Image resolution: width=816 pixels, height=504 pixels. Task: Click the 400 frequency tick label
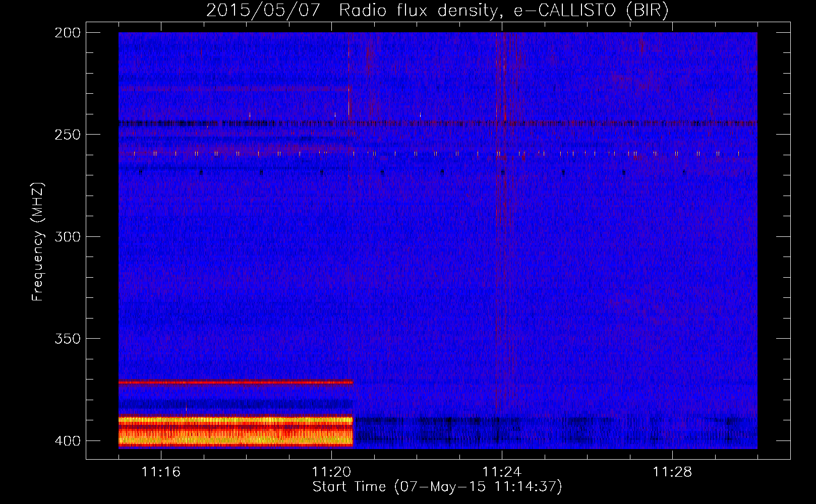[68, 441]
